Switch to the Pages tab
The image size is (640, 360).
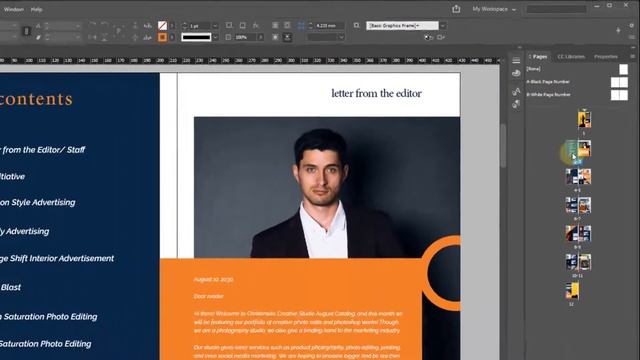[540, 57]
